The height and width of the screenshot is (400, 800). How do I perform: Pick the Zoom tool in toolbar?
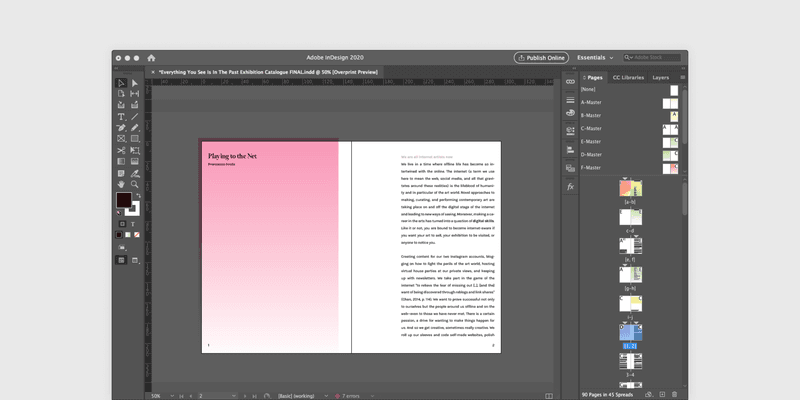[x=134, y=184]
